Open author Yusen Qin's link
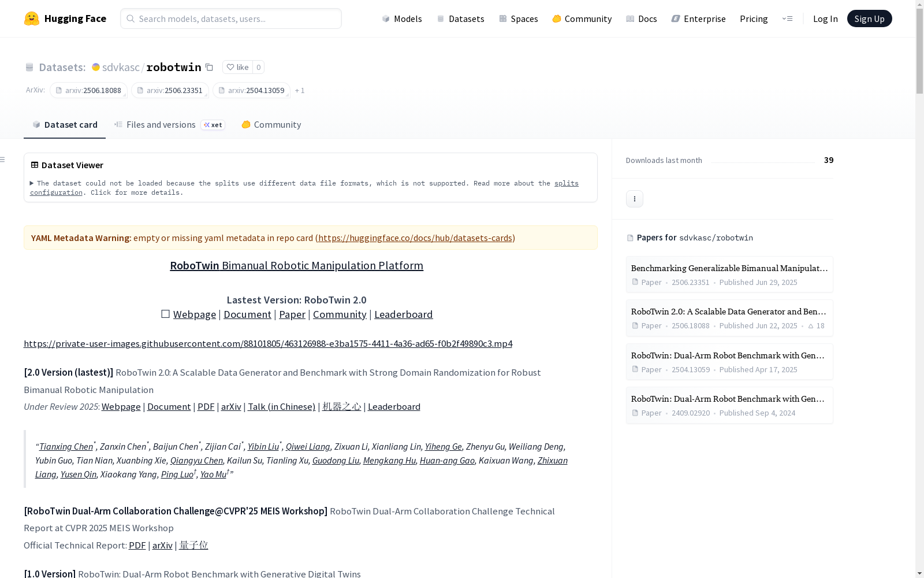The width and height of the screenshot is (924, 578). [79, 475]
